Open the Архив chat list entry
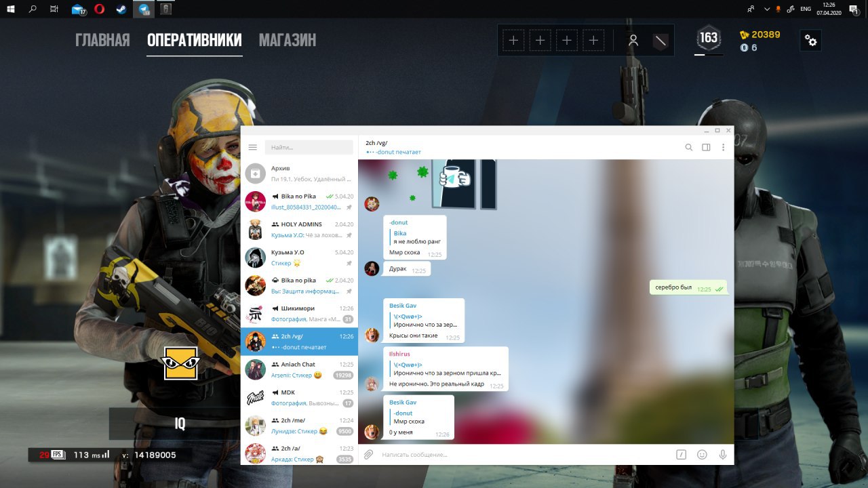Viewport: 868px width, 488px height. coord(299,174)
